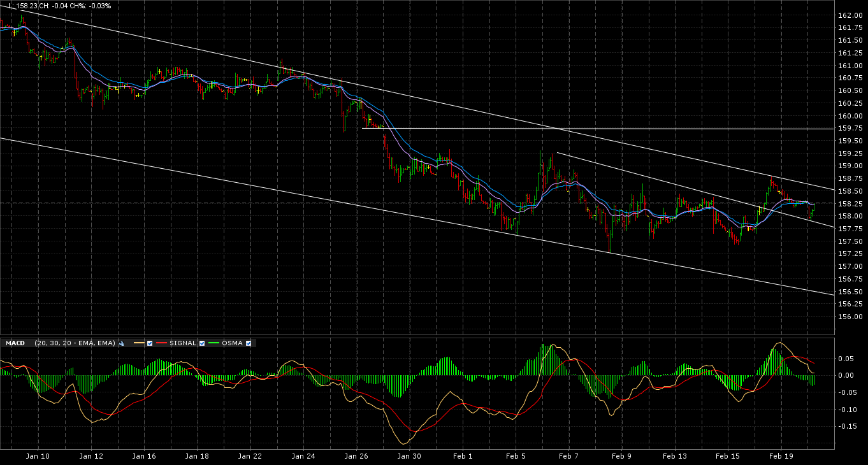Image resolution: width=868 pixels, height=465 pixels.
Task: Click the Jan 30 date label
Action: click(x=409, y=456)
